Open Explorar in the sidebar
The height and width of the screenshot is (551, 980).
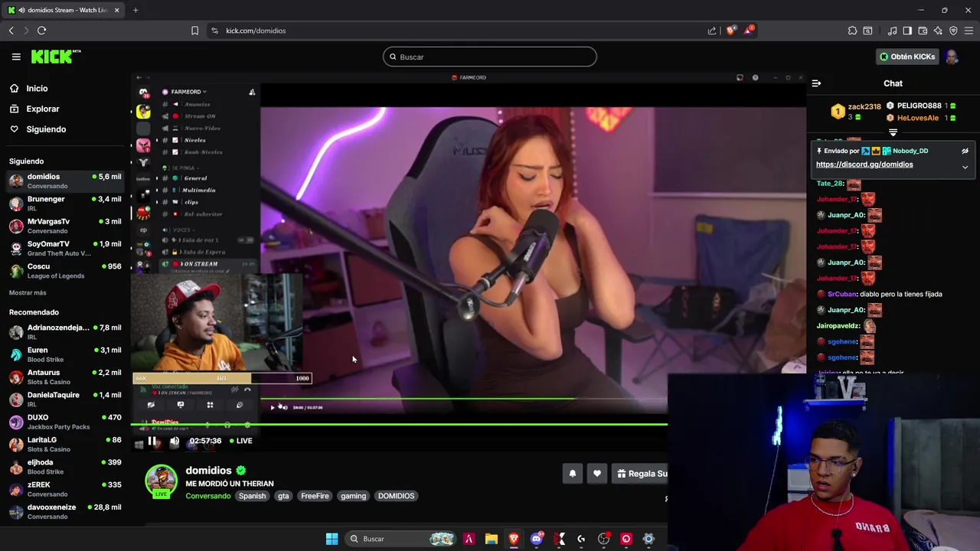point(42,109)
